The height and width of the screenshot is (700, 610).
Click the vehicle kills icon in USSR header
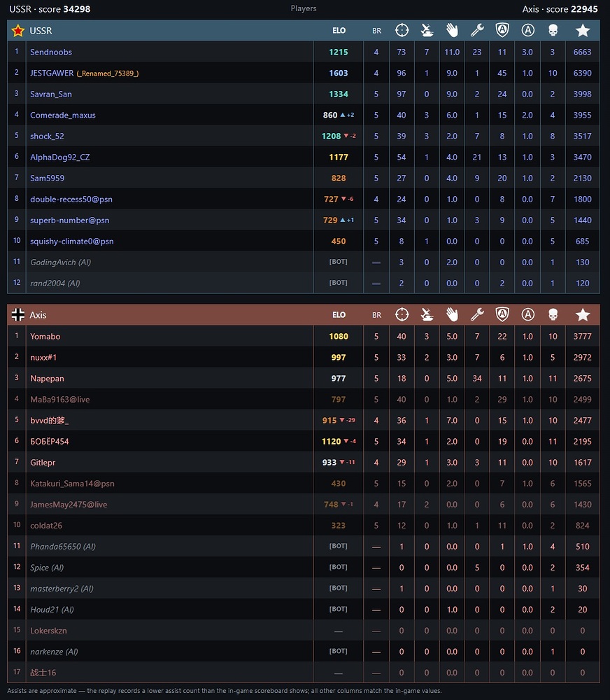pyautogui.click(x=427, y=30)
